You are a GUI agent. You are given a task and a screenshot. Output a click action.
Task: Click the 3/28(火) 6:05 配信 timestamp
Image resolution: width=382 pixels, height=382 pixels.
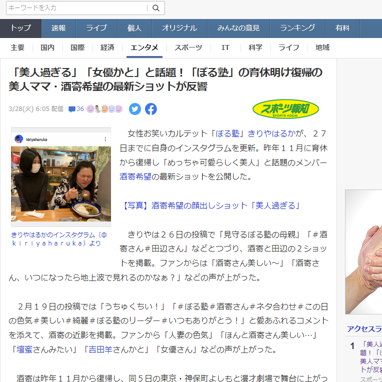(36, 109)
